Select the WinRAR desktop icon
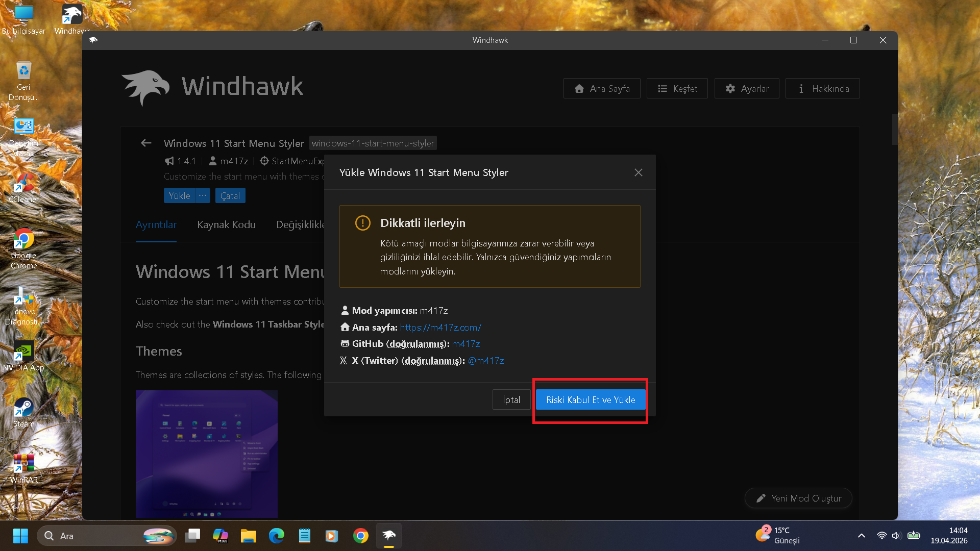Image resolution: width=980 pixels, height=551 pixels. pos(23,468)
